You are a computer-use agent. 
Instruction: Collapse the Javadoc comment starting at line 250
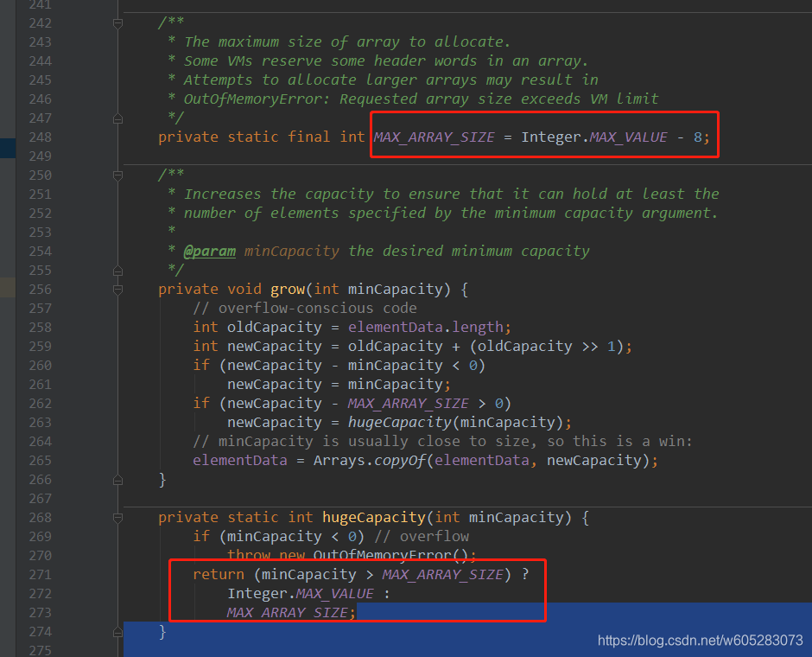(x=117, y=175)
